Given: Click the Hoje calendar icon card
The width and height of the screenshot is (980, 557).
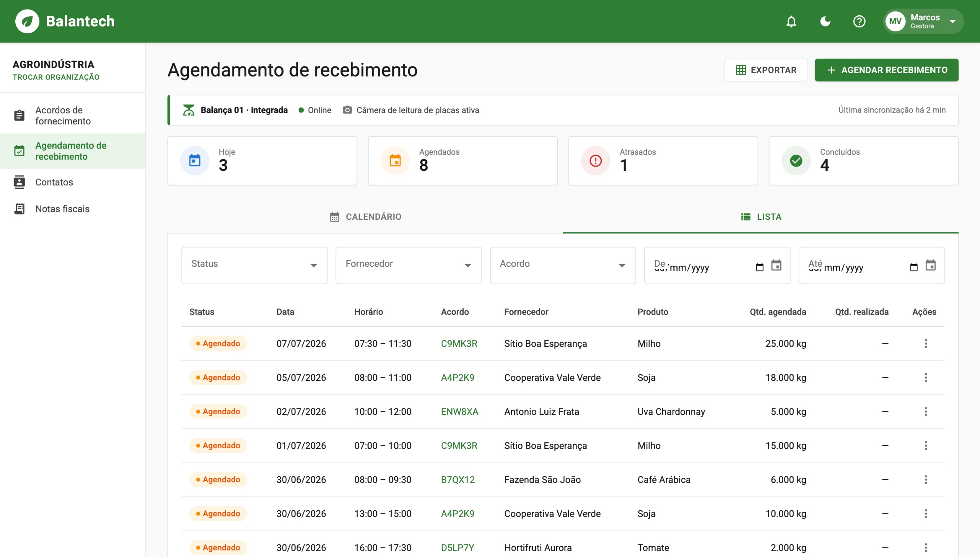Looking at the screenshot, I should pyautogui.click(x=195, y=161).
